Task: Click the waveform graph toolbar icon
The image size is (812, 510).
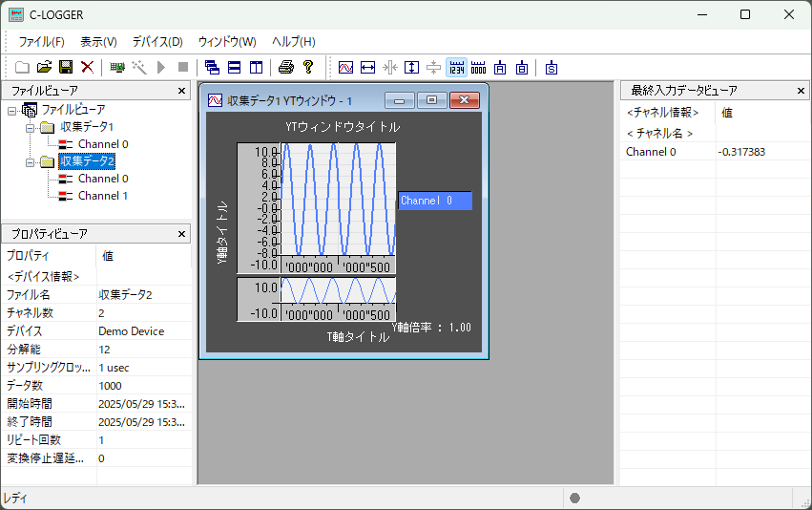Action: (346, 67)
